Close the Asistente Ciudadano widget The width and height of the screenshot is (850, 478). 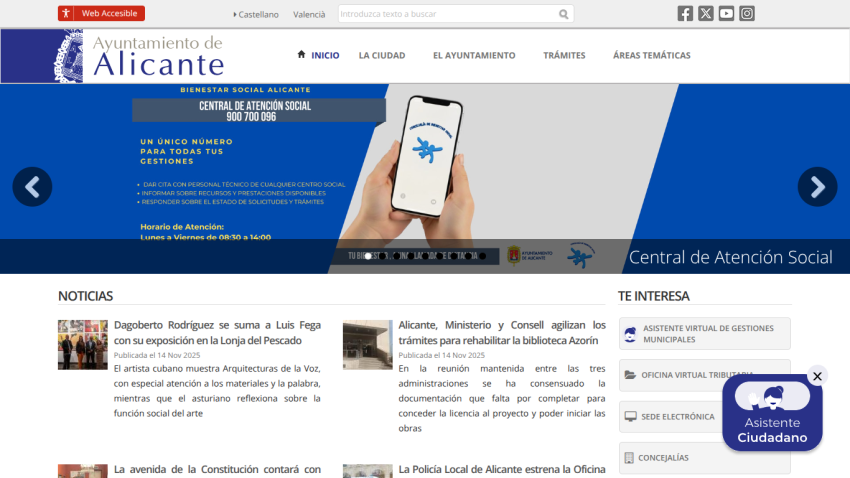coord(817,376)
